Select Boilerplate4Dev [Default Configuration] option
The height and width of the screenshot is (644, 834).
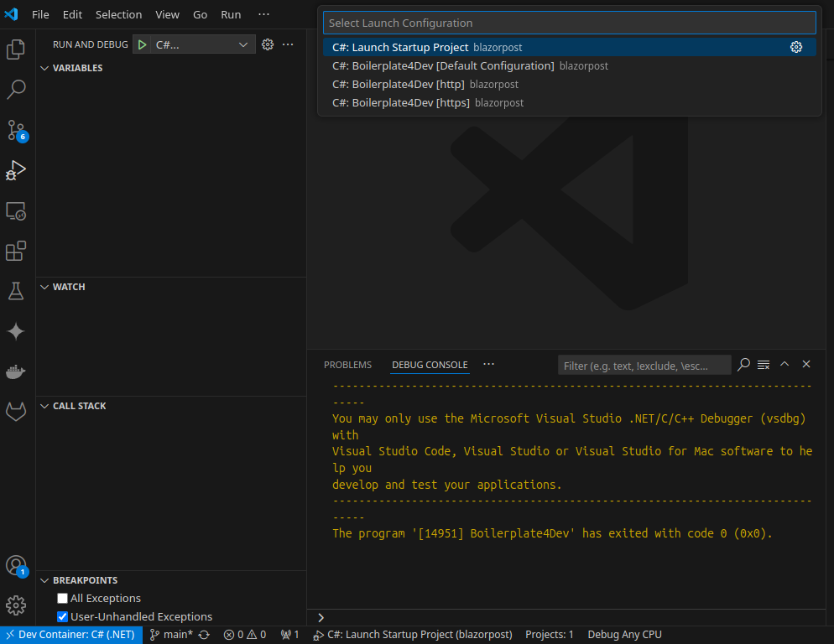[569, 66]
